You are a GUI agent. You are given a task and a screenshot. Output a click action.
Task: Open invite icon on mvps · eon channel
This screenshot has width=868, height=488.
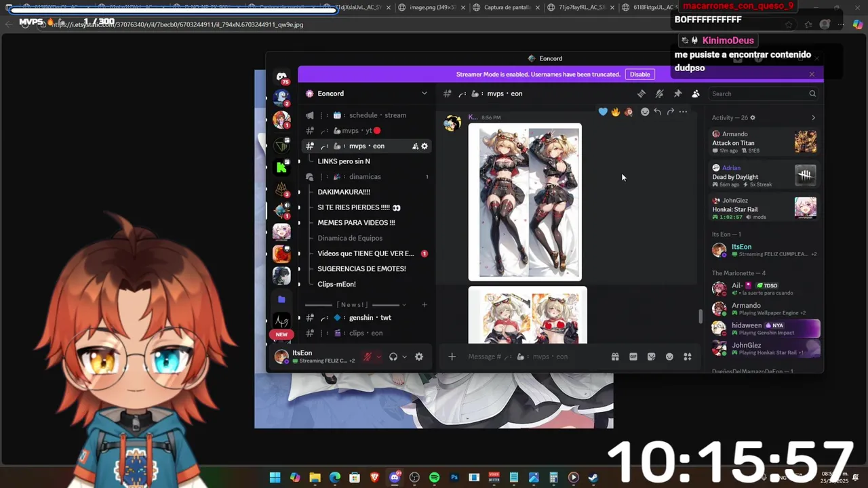pyautogui.click(x=415, y=146)
